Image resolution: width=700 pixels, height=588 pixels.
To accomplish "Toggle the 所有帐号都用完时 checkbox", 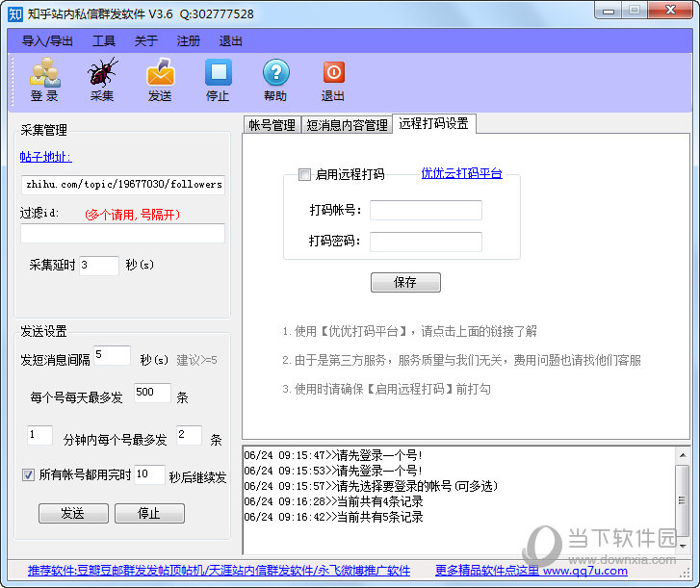I will tap(28, 474).
